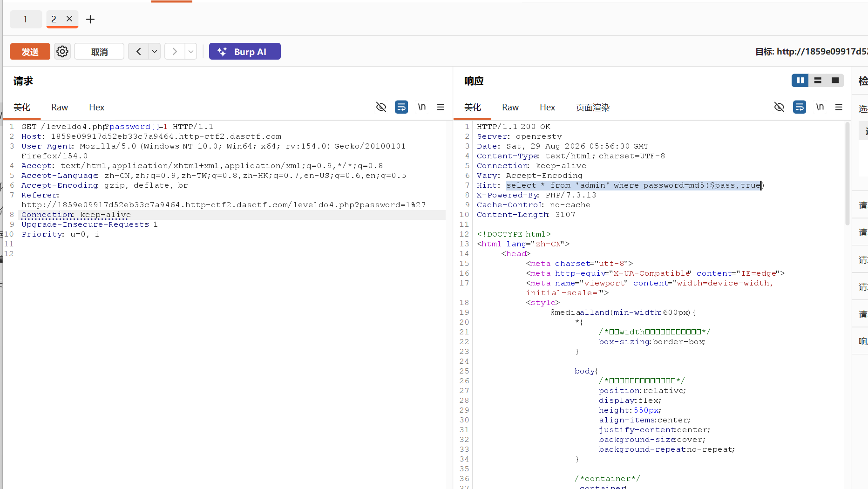868x489 pixels.
Task: Click the Content-Length: 3107 line
Action: click(526, 215)
